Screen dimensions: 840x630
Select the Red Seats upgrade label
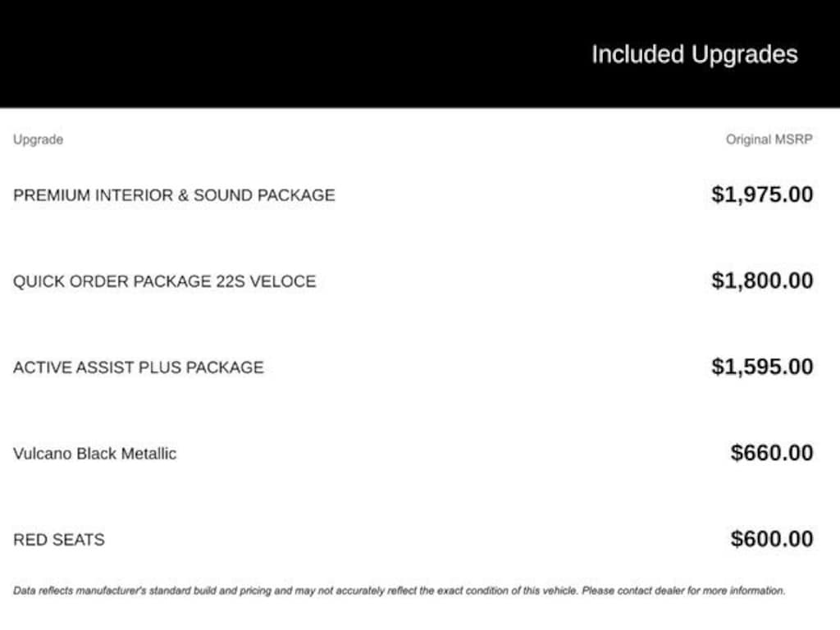point(59,540)
